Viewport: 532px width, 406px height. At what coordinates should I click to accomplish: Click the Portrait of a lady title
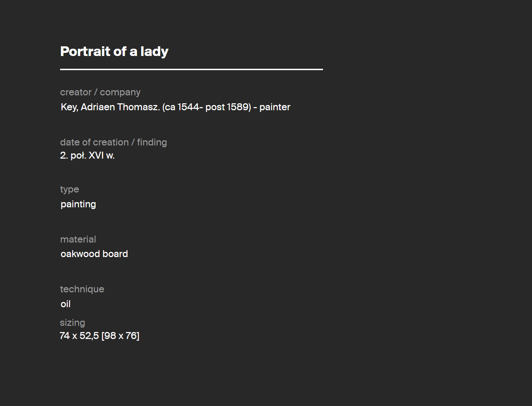[114, 51]
